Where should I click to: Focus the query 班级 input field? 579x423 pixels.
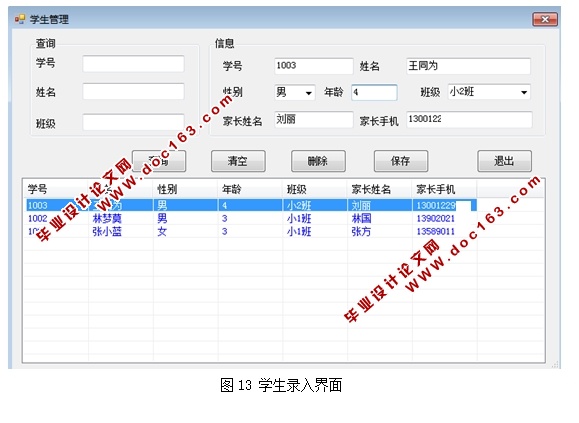pyautogui.click(x=133, y=122)
